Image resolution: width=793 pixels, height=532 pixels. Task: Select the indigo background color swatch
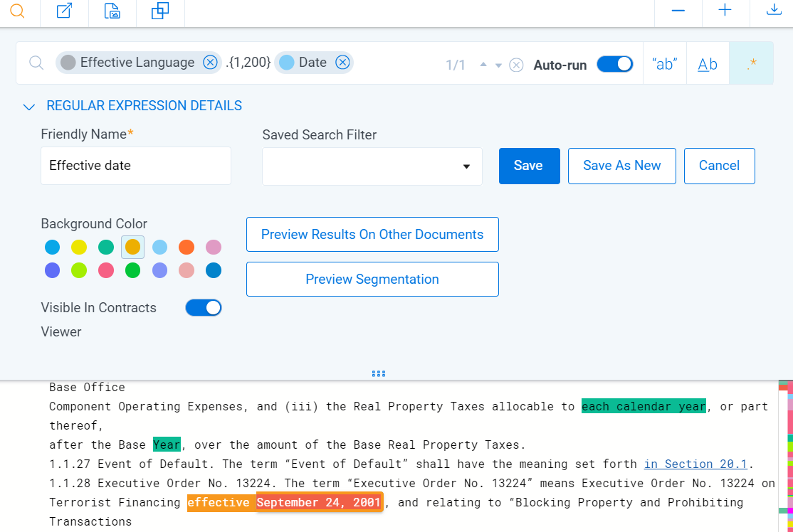[52, 270]
